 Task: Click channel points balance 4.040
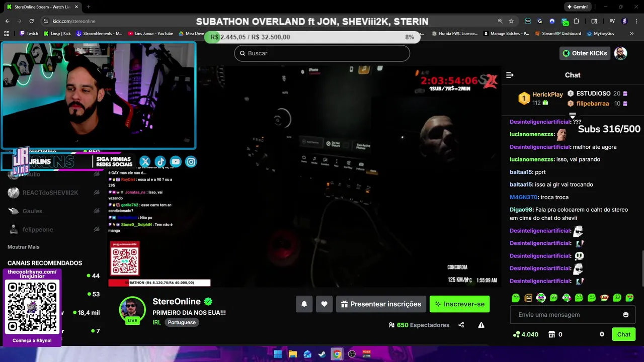525,334
